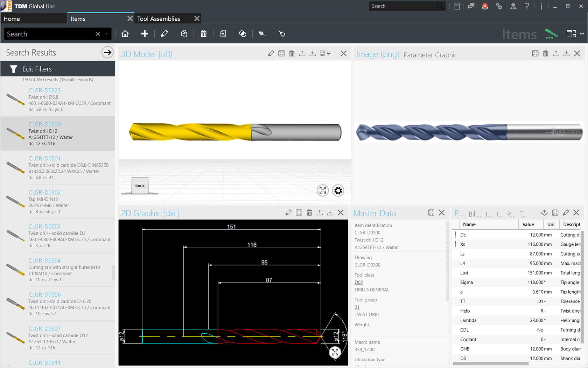Maximize the 2D Graphic panel
The image size is (588, 368).
click(x=299, y=213)
